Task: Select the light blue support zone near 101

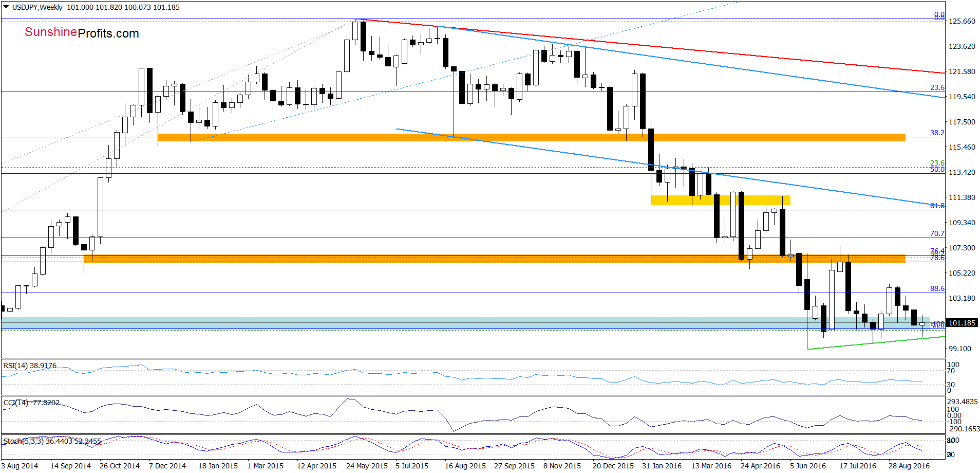Action: (465, 323)
